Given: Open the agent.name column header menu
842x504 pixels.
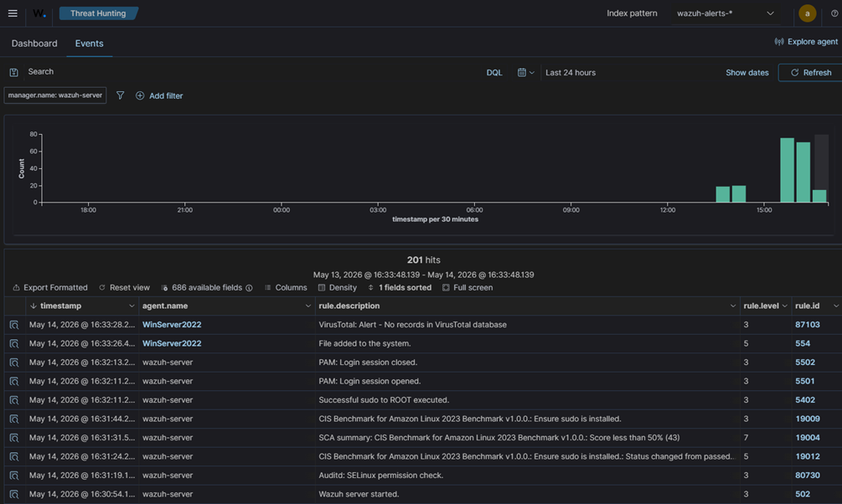Looking at the screenshot, I should pos(307,306).
